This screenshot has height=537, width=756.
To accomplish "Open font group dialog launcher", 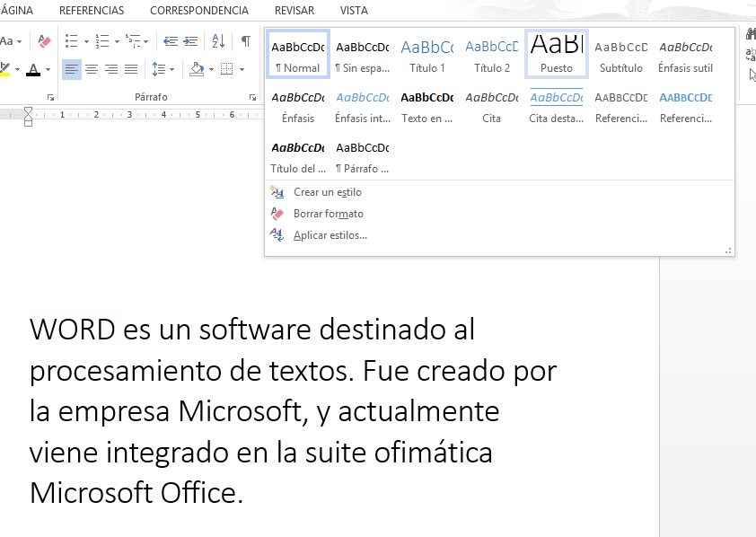I will (50, 97).
